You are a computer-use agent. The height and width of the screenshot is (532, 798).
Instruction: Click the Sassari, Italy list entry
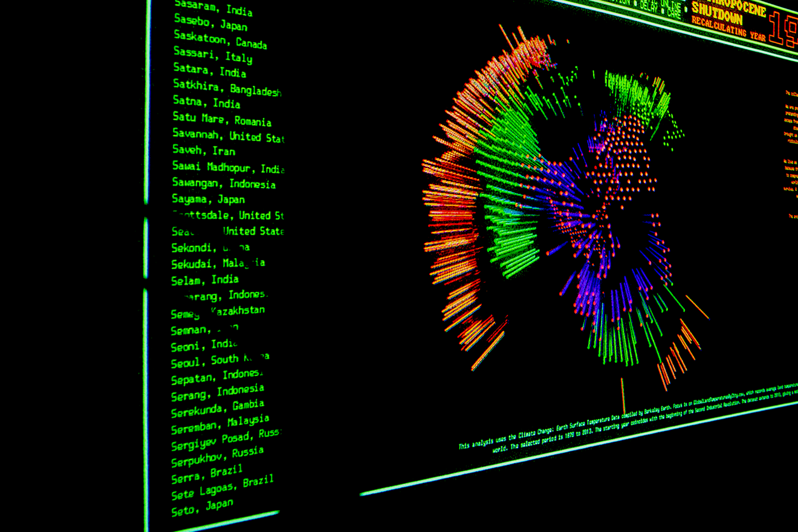tap(213, 56)
